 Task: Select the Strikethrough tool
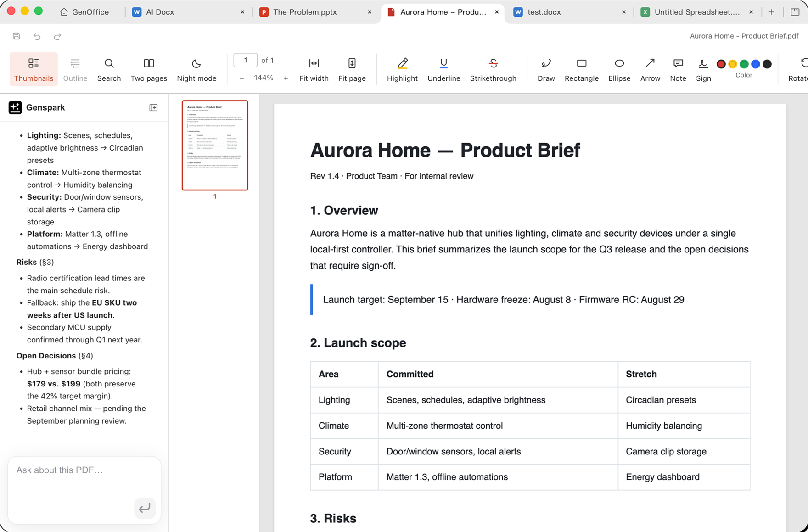coord(493,69)
